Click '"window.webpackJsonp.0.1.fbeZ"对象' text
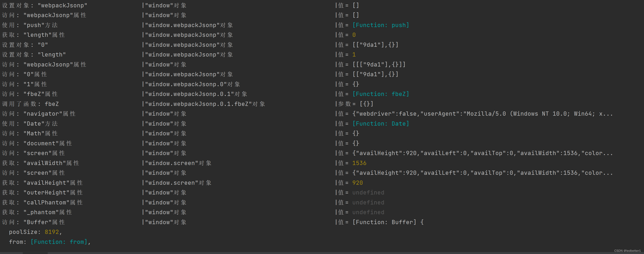Viewport: 644px width, 254px height. [x=205, y=104]
